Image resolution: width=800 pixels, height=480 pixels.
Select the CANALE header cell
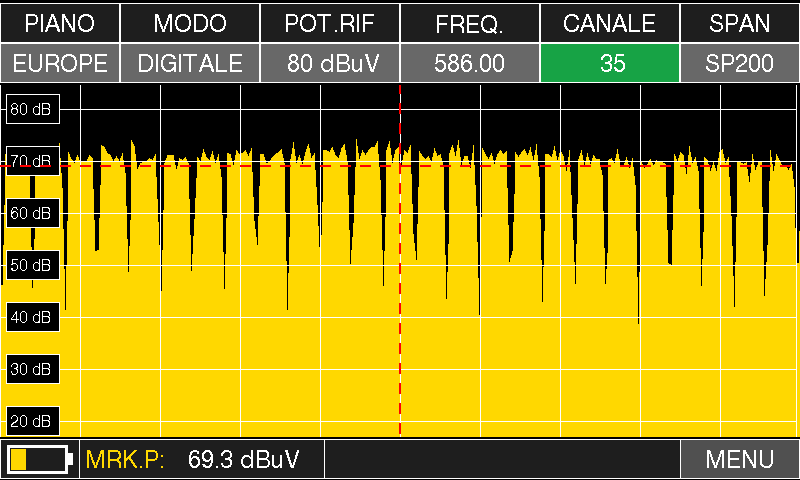point(610,23)
